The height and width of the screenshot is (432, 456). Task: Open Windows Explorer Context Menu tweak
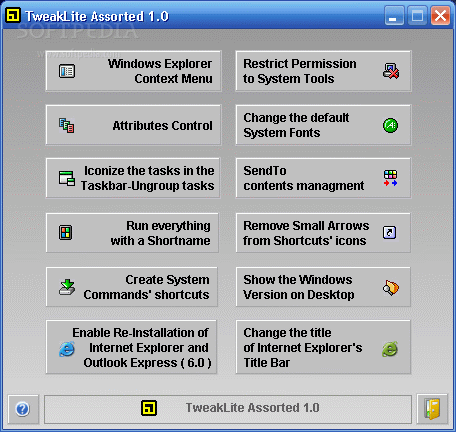point(133,71)
